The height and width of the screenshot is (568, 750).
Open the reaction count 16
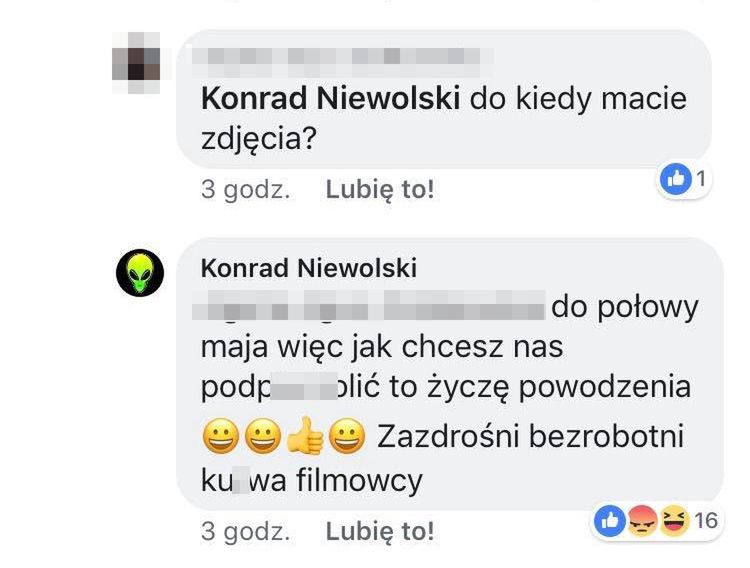tap(706, 521)
